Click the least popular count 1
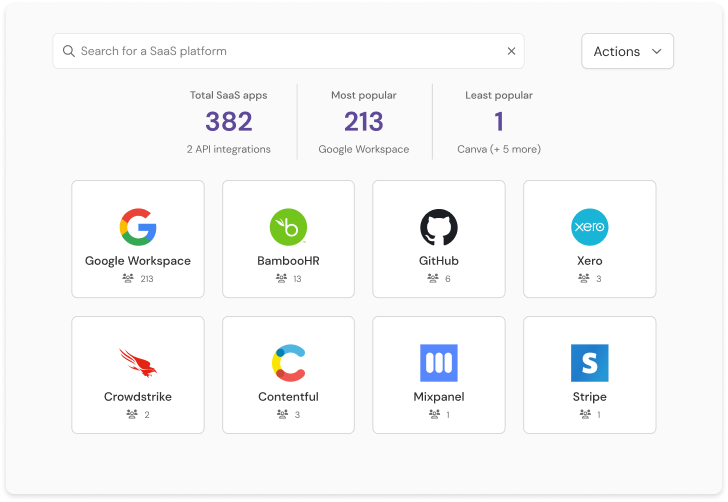The height and width of the screenshot is (502, 728). click(x=499, y=122)
